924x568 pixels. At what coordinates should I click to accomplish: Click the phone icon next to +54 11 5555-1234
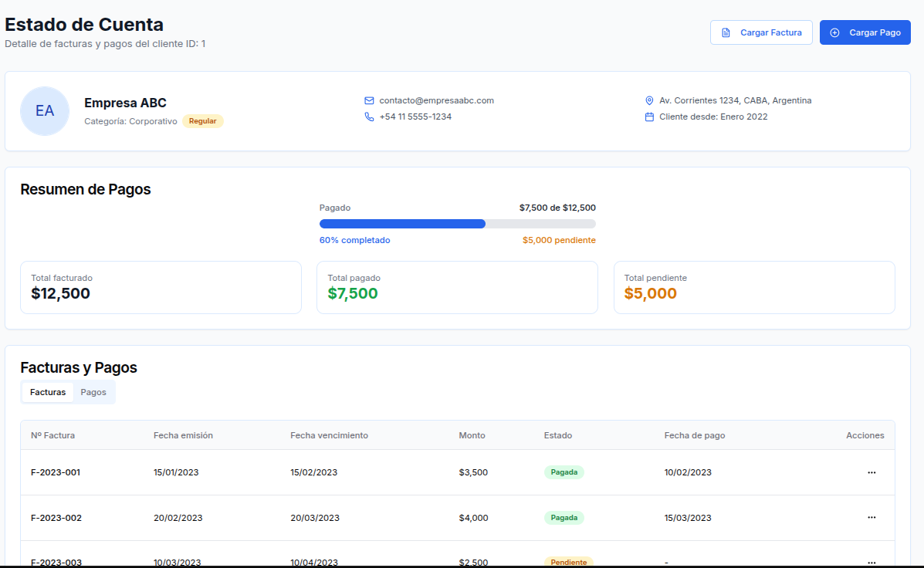click(369, 117)
